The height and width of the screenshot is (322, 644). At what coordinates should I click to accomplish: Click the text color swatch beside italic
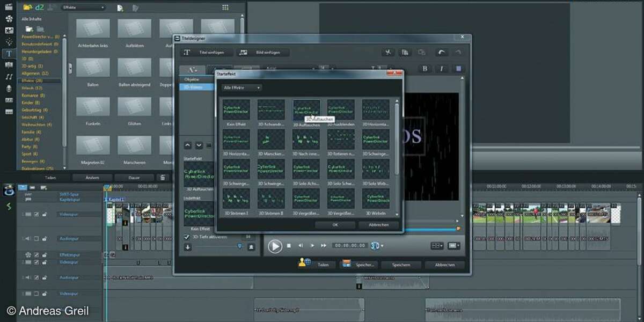click(x=459, y=69)
